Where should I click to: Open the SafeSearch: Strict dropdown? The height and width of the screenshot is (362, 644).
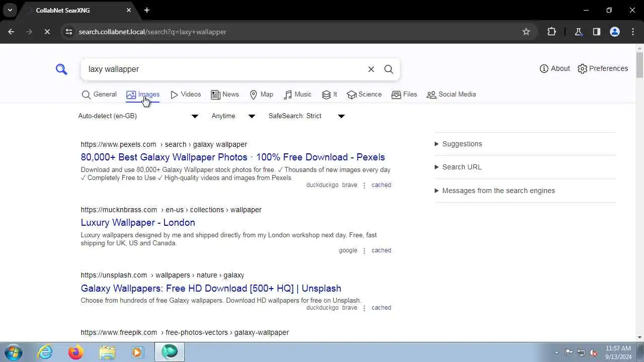coord(306,116)
